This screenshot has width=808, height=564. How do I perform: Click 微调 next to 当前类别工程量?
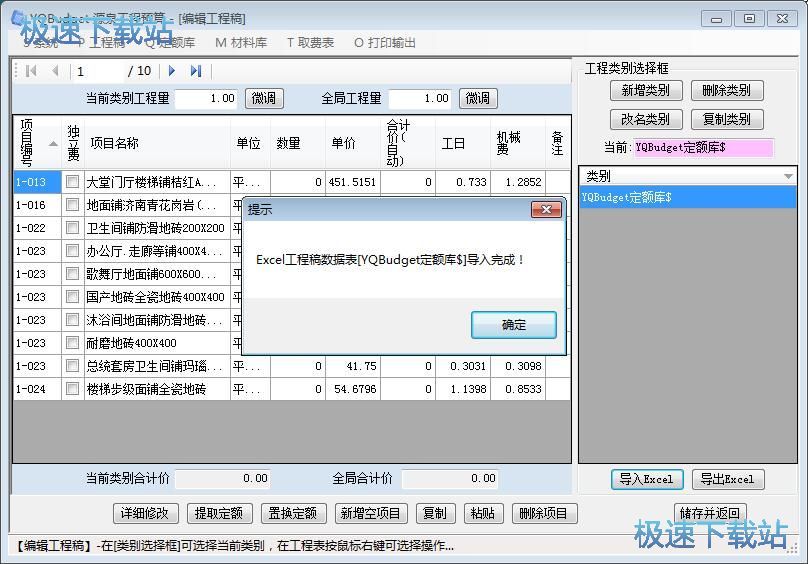[x=264, y=98]
